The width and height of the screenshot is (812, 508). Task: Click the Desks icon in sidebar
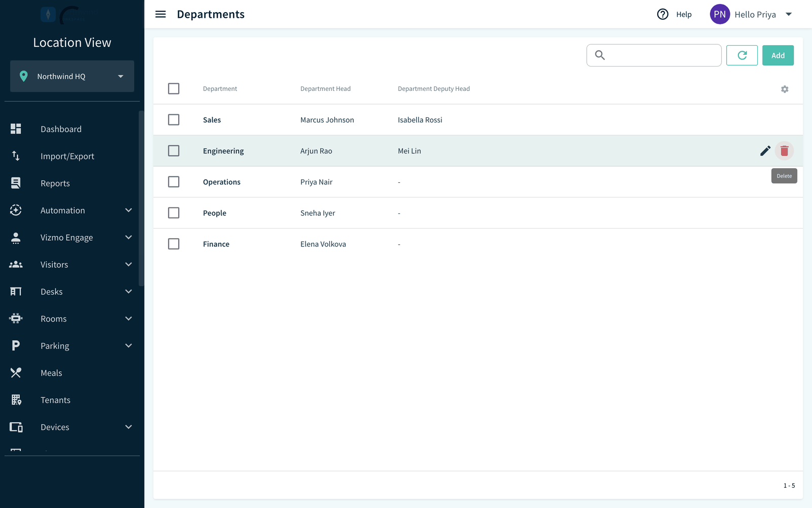[x=16, y=292]
